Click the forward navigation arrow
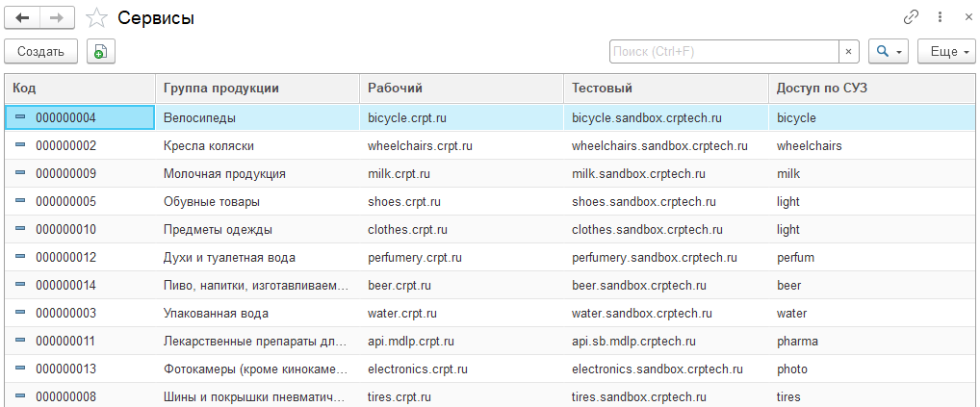Screen dimensions: 980x407 [x=57, y=17]
